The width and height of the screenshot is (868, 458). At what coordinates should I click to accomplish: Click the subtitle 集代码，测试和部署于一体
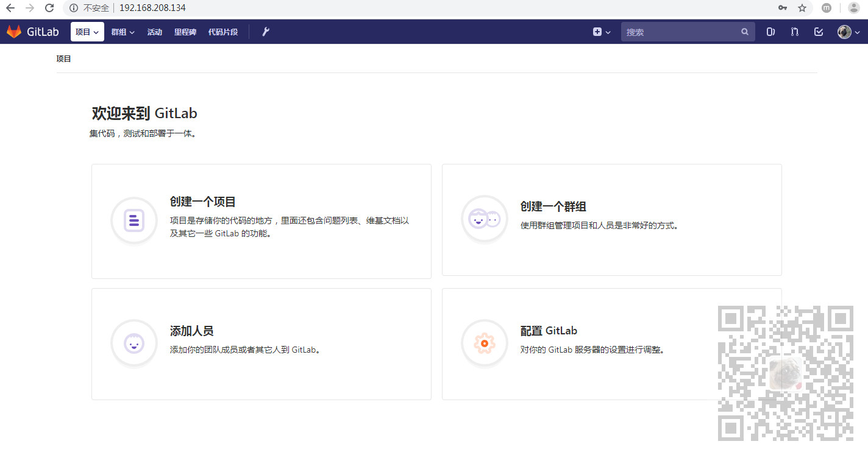tap(143, 133)
